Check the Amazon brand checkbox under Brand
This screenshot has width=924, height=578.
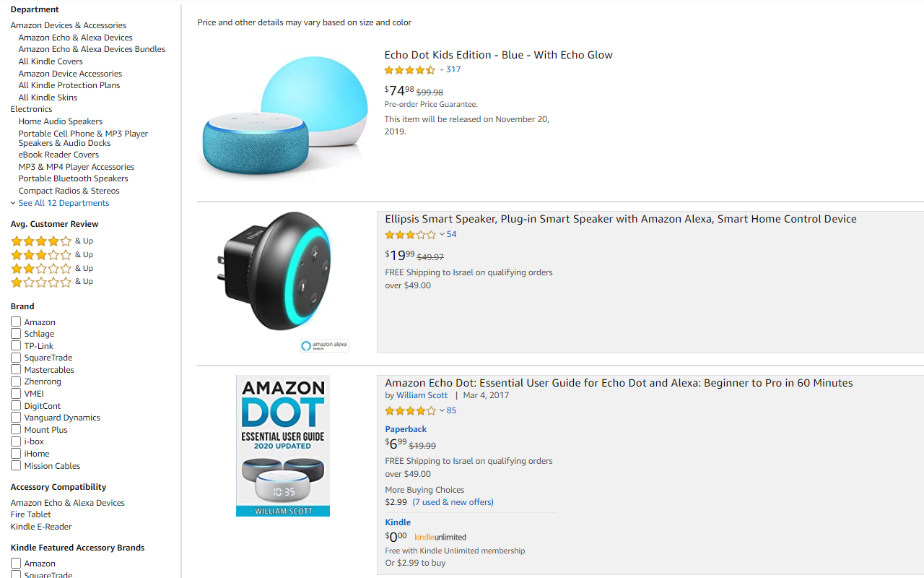tap(16, 322)
